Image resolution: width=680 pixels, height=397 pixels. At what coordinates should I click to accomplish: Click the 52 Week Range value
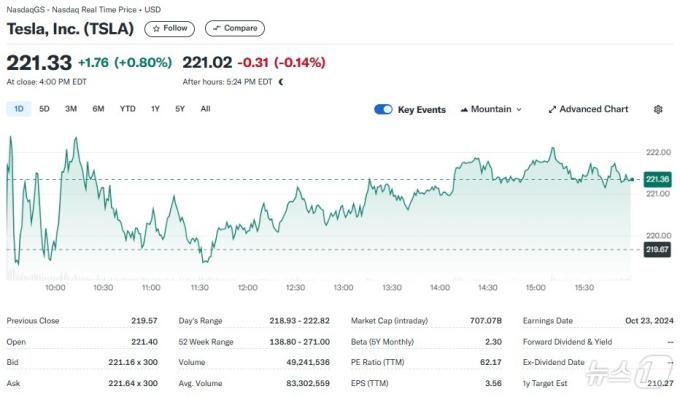(299, 342)
